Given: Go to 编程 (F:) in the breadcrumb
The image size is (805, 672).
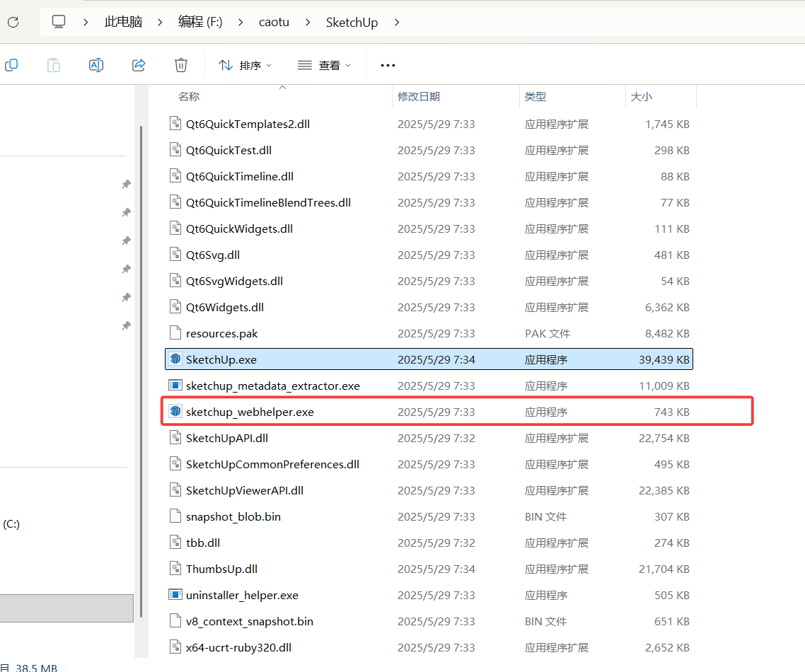Looking at the screenshot, I should [x=200, y=22].
